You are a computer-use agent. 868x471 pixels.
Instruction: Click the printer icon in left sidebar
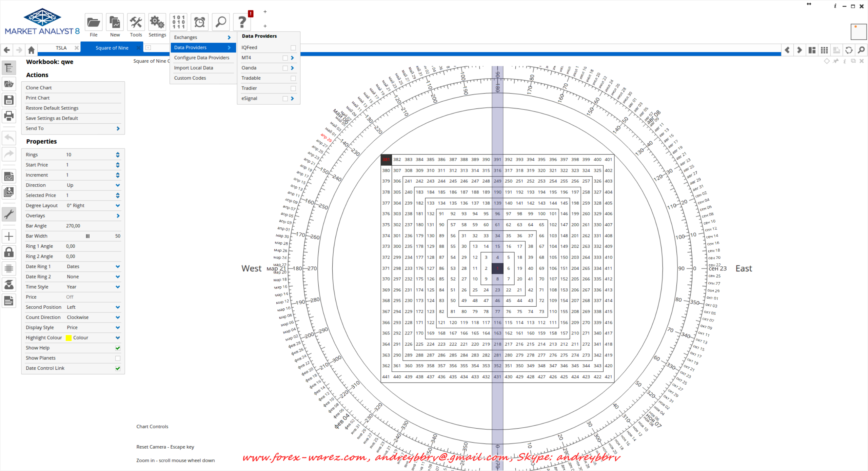[x=9, y=116]
